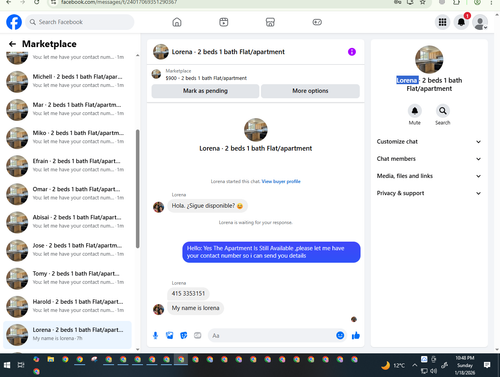Click the $900 listing thumbnail under Marketplace
500x377 pixels.
pyautogui.click(x=156, y=74)
